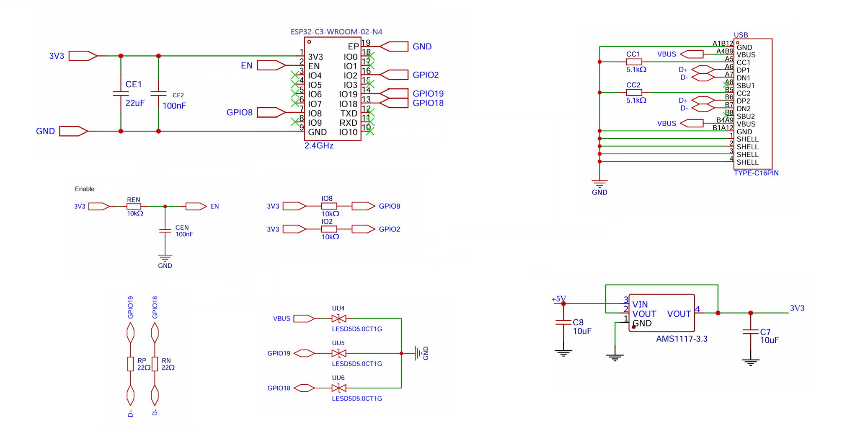Select the vertical GPIO19 port above RP
This screenshot has width=868, height=448.
[x=130, y=332]
